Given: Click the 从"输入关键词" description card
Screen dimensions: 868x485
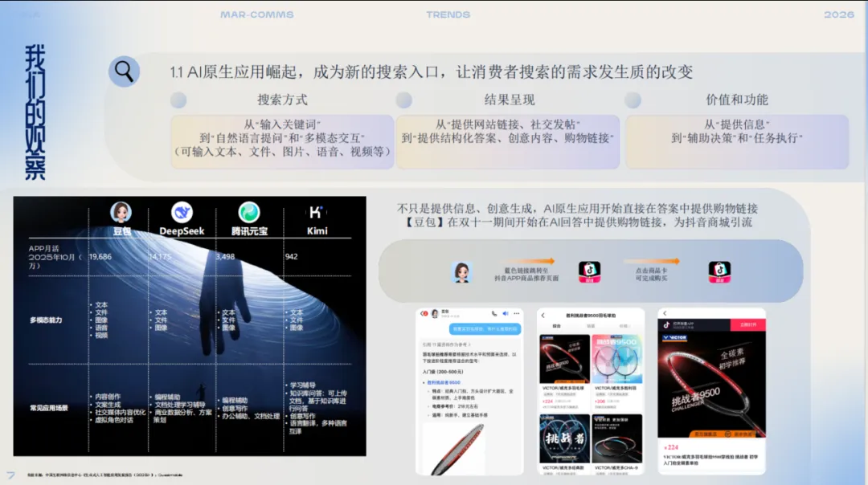Looking at the screenshot, I should (x=282, y=141).
